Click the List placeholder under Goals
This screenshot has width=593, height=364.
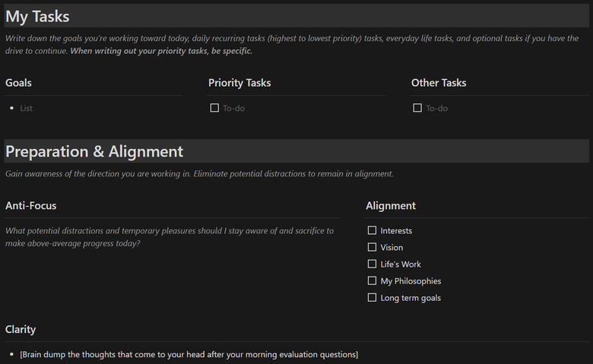point(27,109)
